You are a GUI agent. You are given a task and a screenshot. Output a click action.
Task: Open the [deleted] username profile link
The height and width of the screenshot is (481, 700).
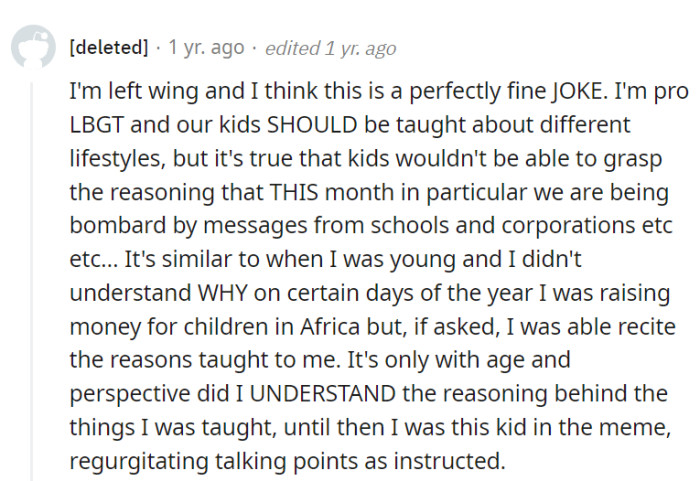tap(108, 47)
